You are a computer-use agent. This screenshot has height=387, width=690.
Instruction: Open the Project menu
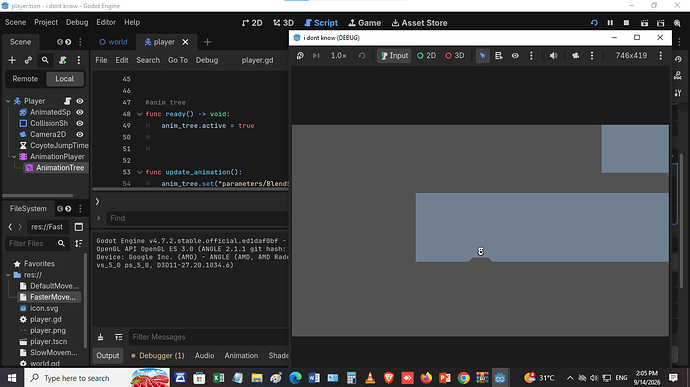46,22
